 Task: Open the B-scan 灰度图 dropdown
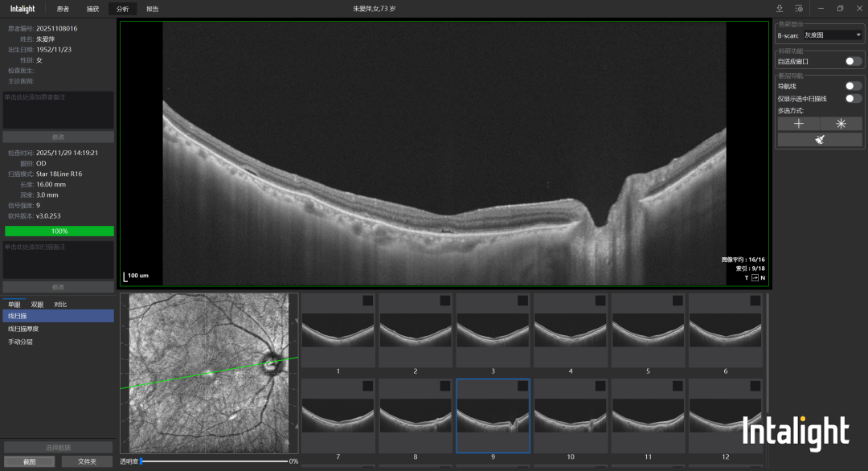[x=831, y=35]
